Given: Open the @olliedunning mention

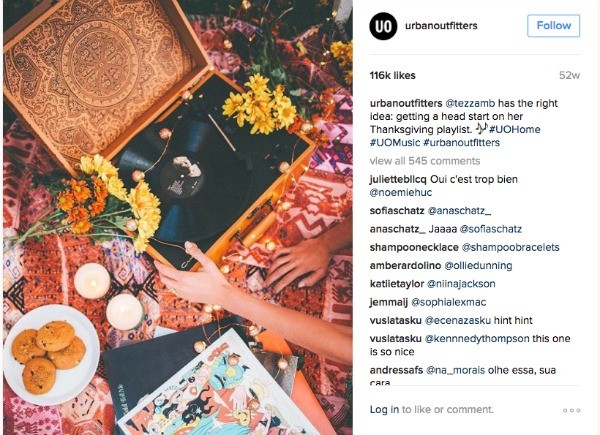Looking at the screenshot, I should coord(478,266).
